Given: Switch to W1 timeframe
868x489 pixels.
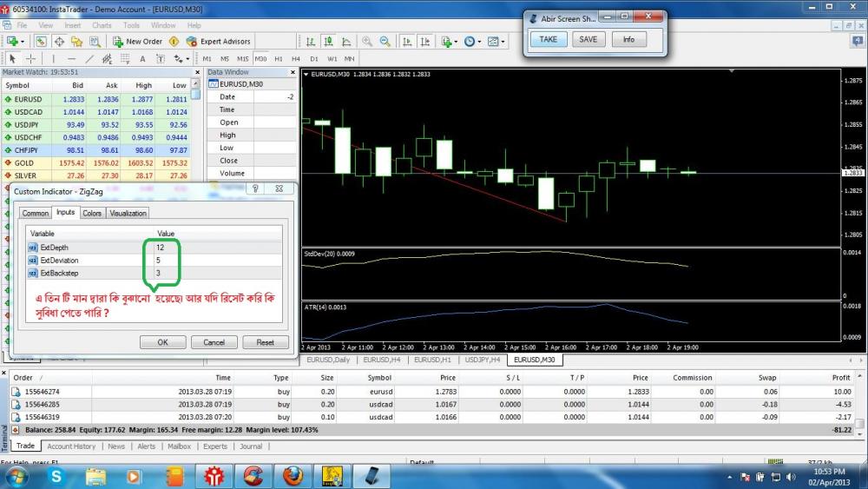Looking at the screenshot, I should click(x=332, y=59).
